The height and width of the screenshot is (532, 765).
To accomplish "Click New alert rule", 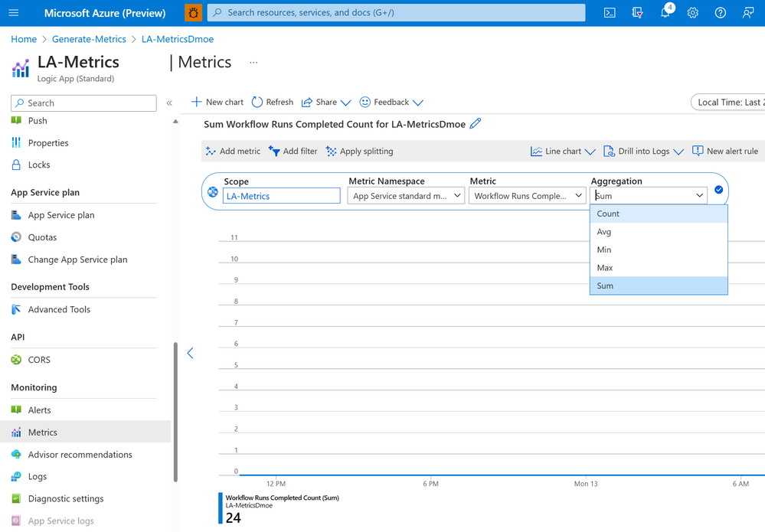I will (725, 151).
